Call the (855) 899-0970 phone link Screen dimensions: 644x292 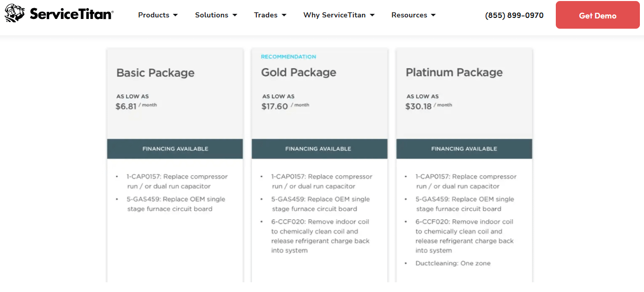[514, 15]
